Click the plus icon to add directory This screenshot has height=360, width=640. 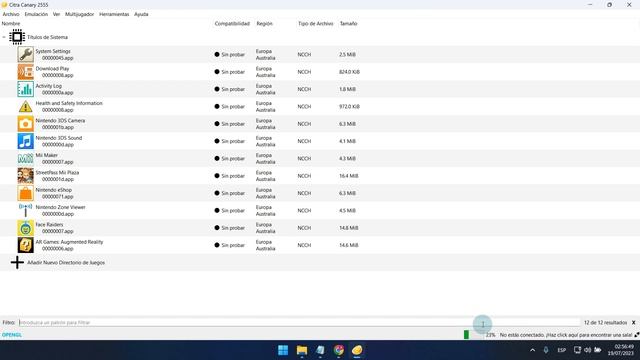click(x=17, y=262)
